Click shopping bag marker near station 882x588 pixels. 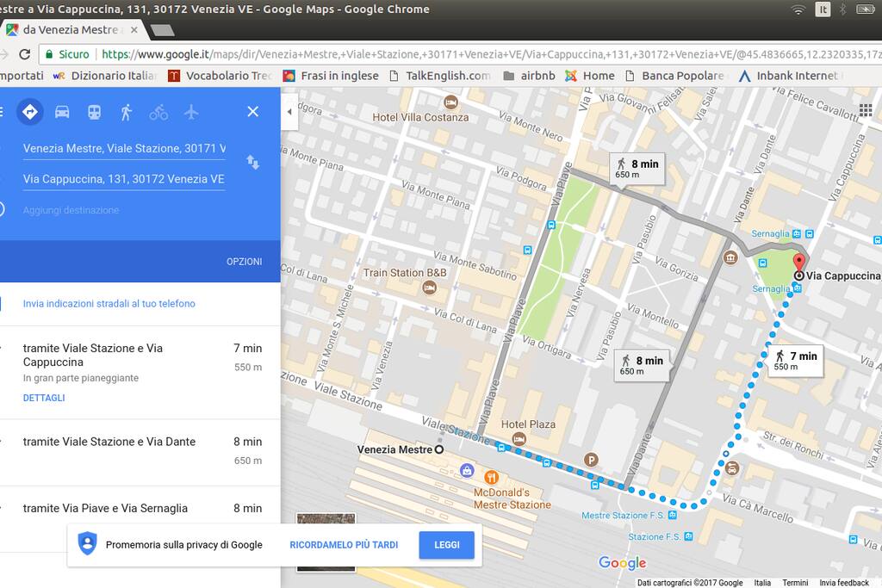(466, 470)
